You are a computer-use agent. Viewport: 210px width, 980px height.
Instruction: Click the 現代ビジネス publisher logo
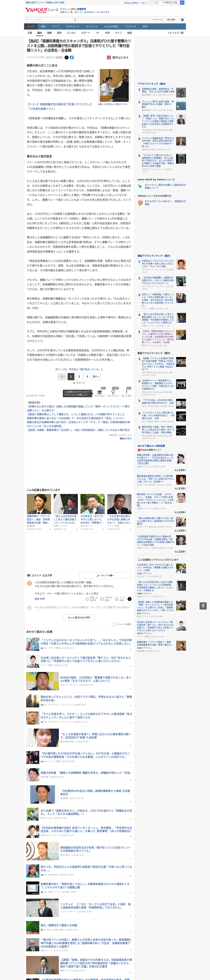tap(117, 57)
